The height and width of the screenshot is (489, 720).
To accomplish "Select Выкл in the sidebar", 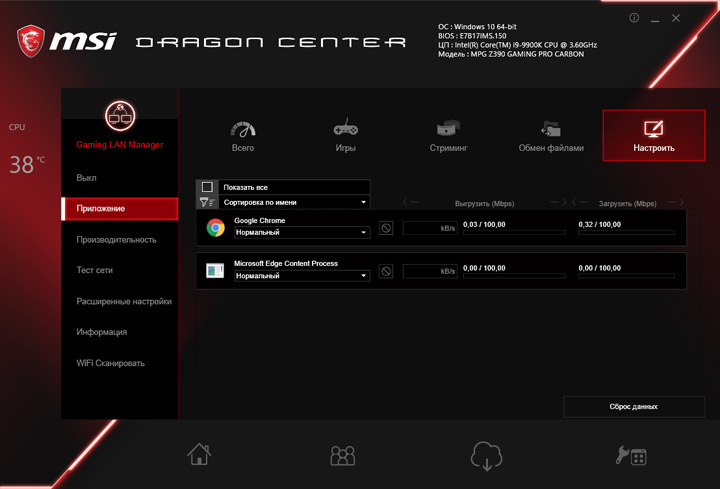I will pos(86,178).
